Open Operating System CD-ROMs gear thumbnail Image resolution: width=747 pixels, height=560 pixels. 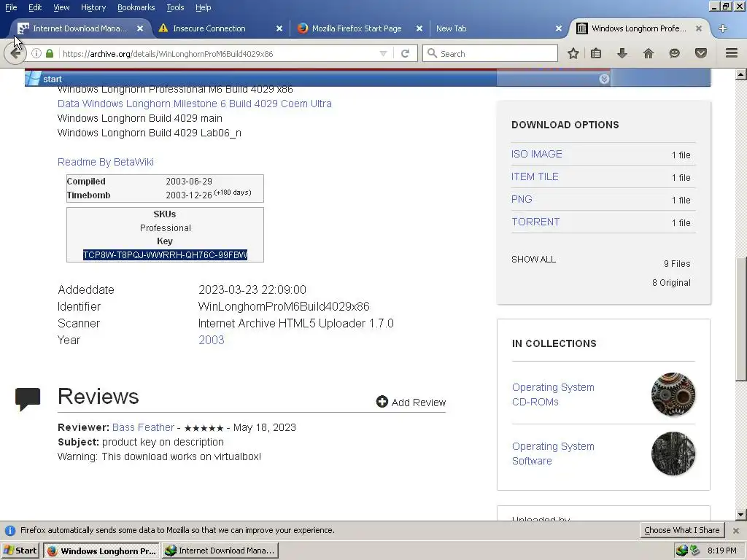[x=673, y=394]
